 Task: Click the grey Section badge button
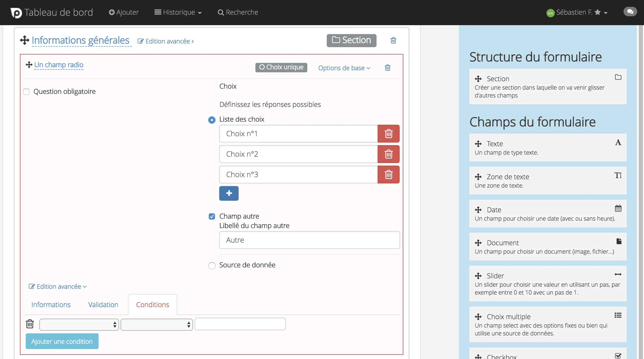pos(352,40)
